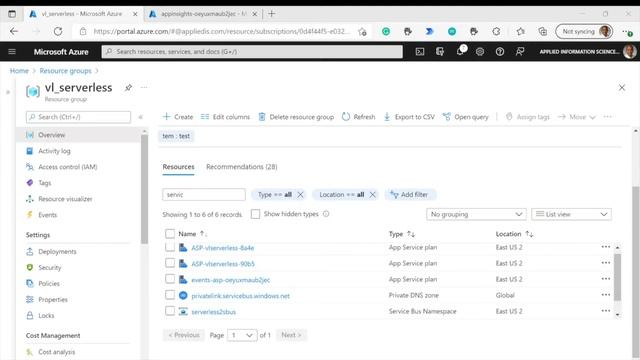
Task: Open the page number dropdown
Action: pos(242,335)
